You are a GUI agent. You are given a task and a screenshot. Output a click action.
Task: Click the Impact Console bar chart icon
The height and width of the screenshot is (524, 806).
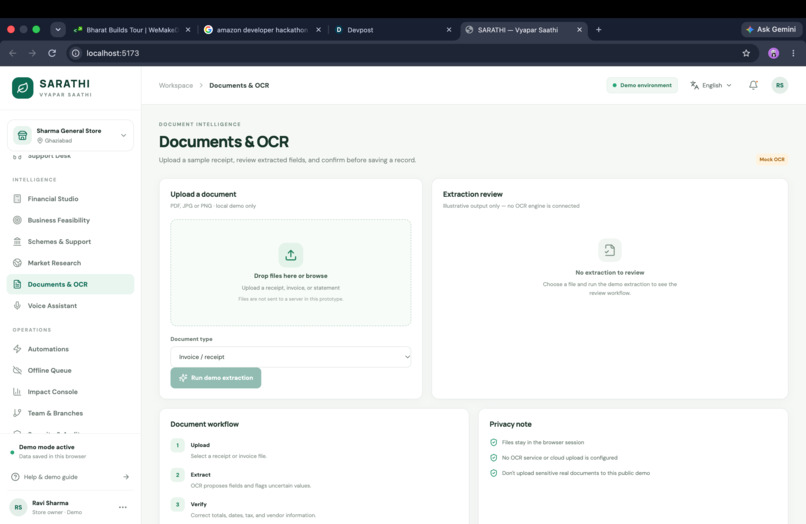(17, 392)
